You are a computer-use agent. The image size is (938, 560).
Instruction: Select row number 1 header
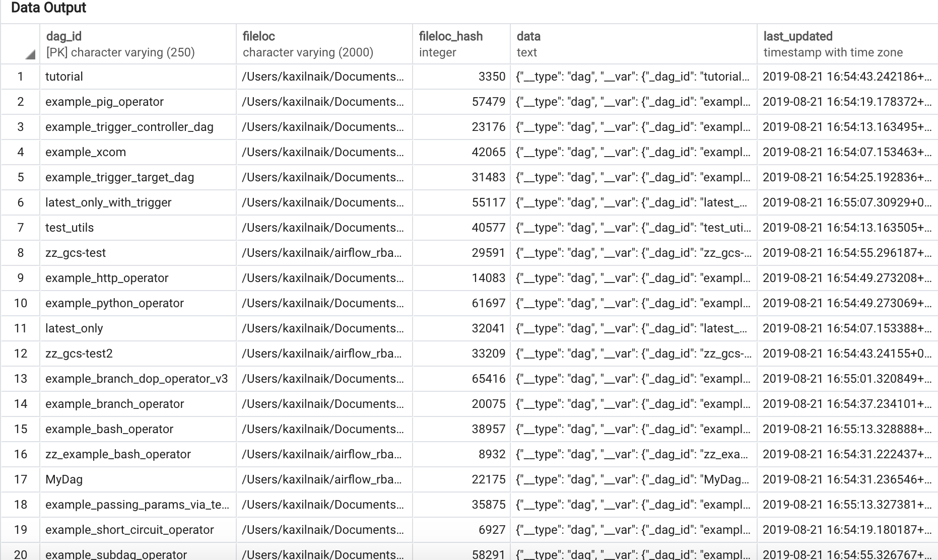21,77
